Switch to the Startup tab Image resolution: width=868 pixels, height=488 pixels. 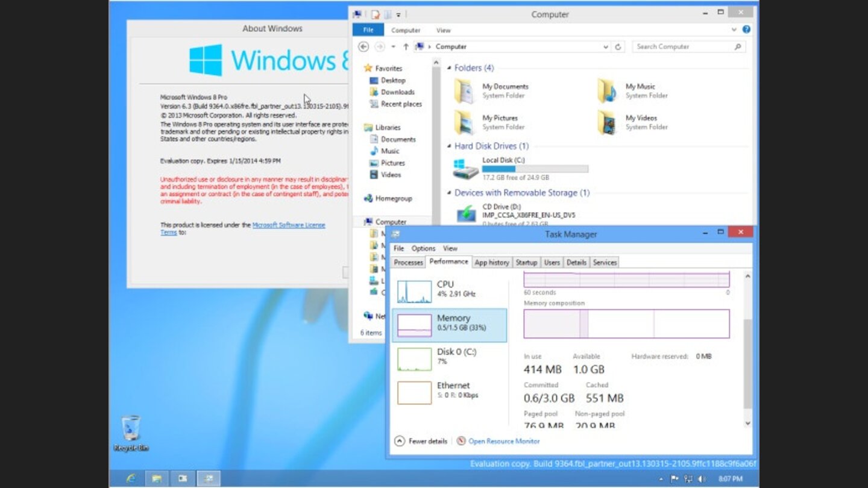[526, 262]
